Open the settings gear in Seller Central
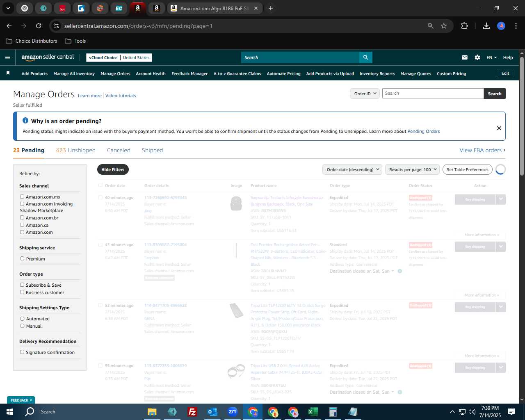Viewport: 525px width, 420px height. [x=477, y=57]
